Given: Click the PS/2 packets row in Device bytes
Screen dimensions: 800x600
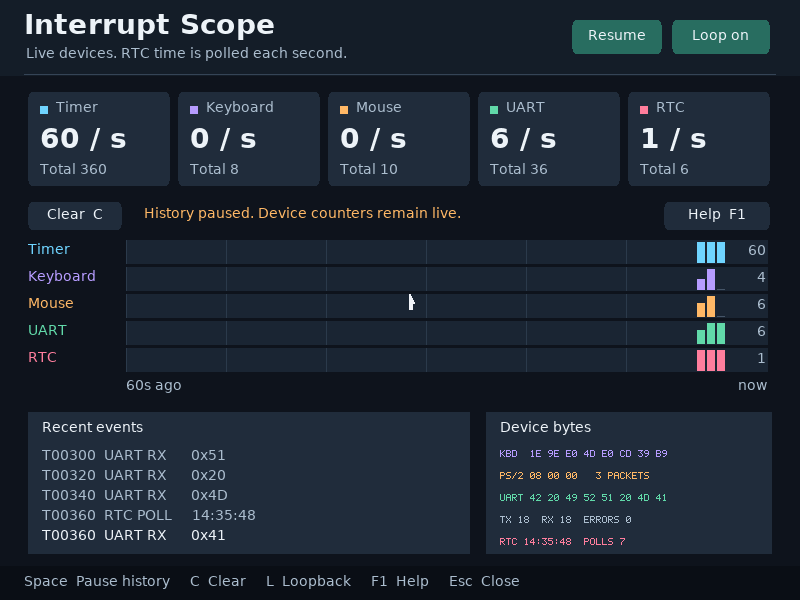Looking at the screenshot, I should click(574, 476).
